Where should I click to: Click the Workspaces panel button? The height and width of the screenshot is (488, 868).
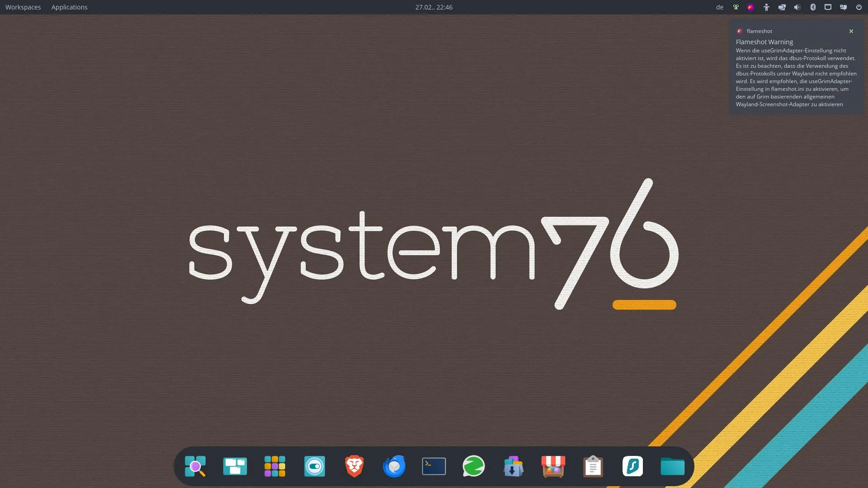[x=23, y=7]
